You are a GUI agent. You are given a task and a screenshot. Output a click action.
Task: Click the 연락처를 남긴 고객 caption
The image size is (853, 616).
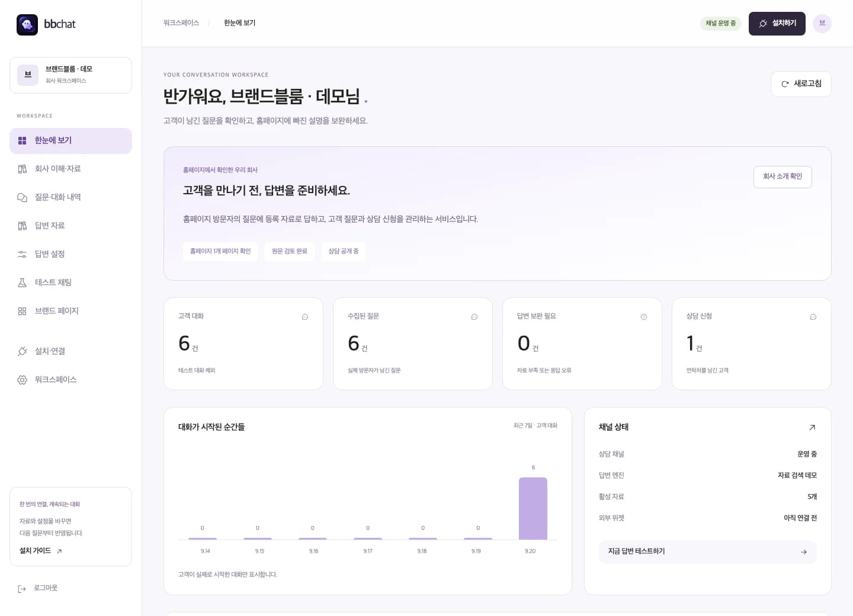point(707,371)
